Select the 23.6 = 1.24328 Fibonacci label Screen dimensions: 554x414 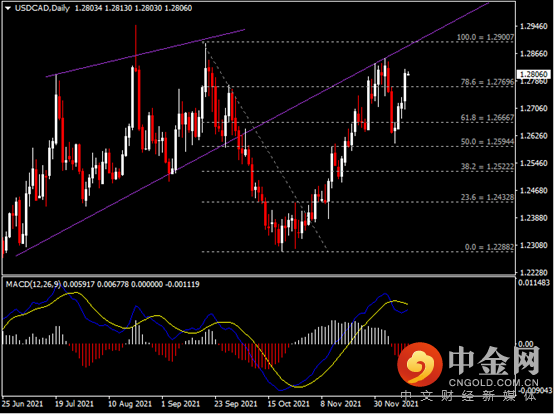click(x=487, y=197)
